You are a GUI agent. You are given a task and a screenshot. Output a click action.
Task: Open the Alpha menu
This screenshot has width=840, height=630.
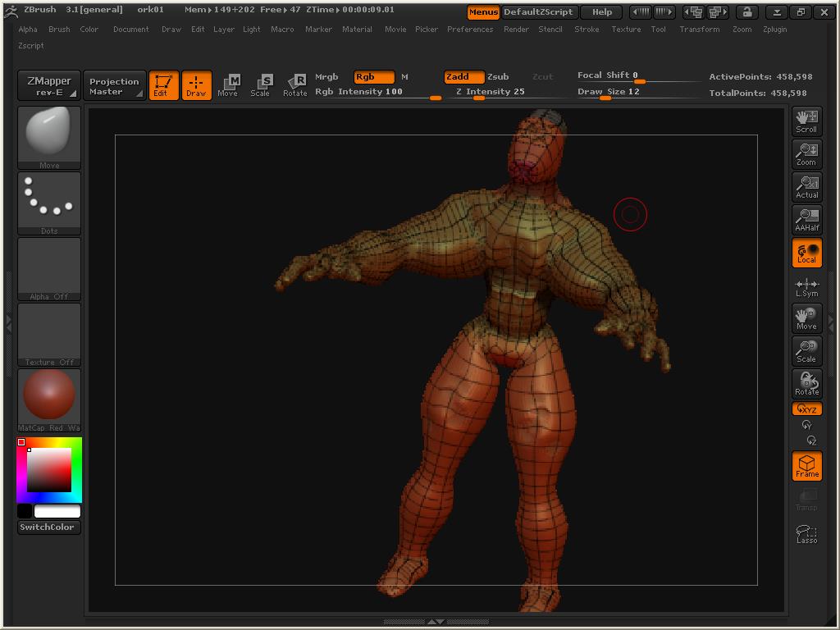tap(28, 30)
